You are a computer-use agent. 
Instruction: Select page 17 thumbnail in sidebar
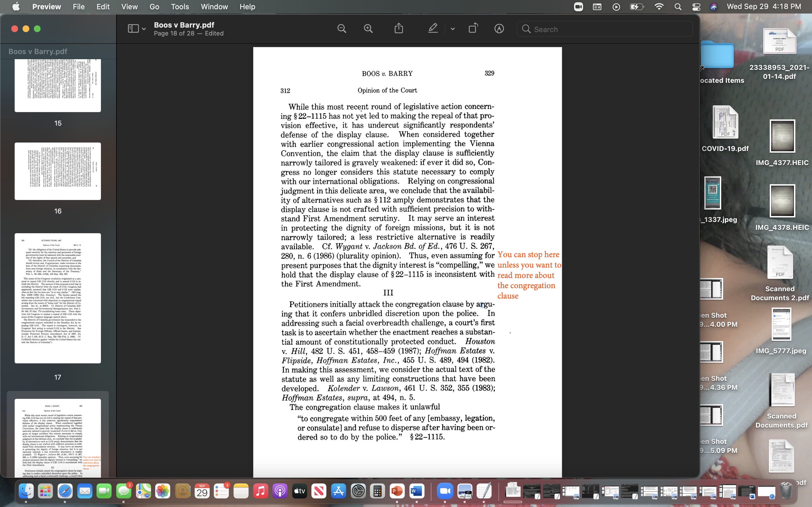pos(58,298)
